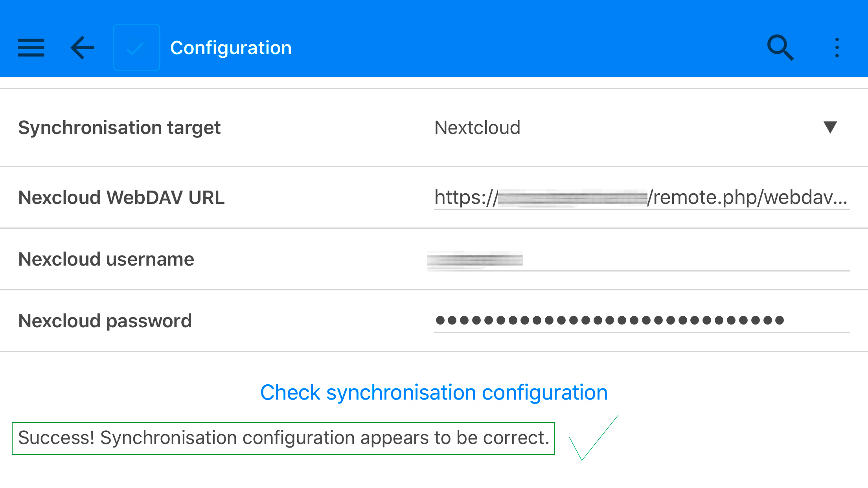Tap the three-dot icon at top right
The image size is (868, 488).
click(837, 47)
